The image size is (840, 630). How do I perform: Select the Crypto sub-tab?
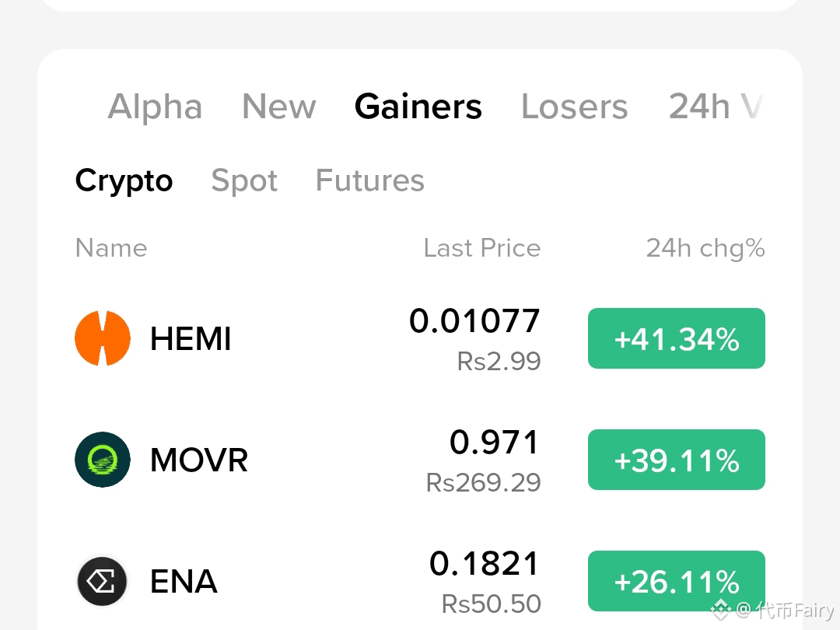click(x=124, y=180)
